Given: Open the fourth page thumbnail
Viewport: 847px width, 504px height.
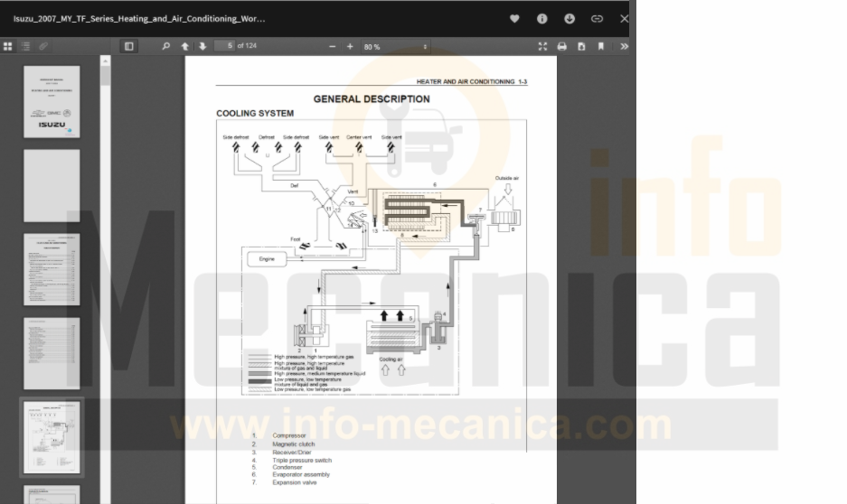Looking at the screenshot, I should click(x=52, y=353).
